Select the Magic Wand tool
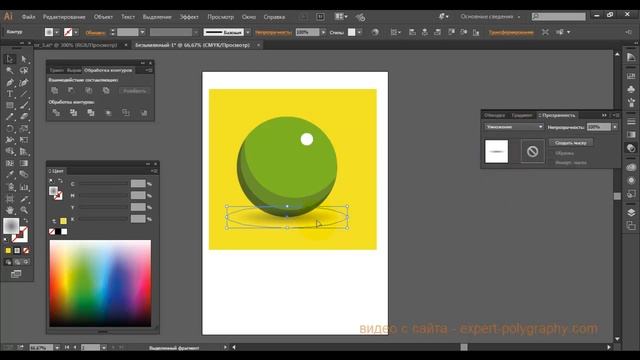Viewport: 640px width, 360px height. click(10, 71)
